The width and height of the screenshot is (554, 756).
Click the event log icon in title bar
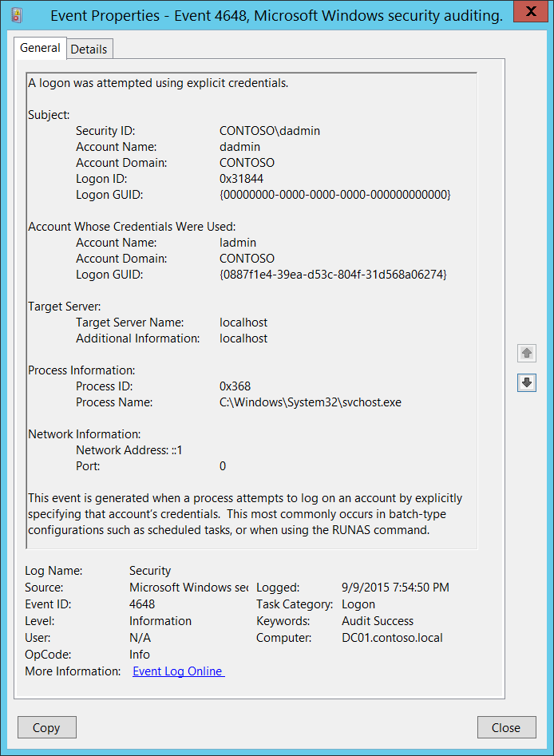17,15
